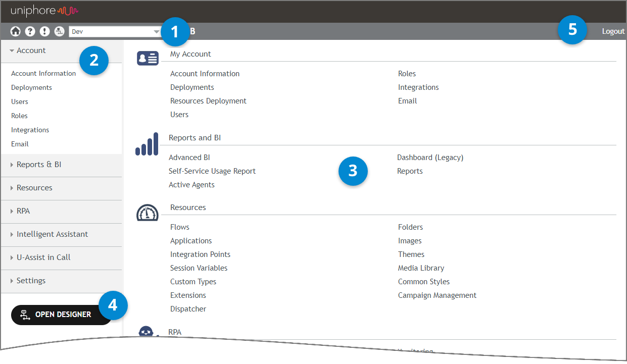Open the Session Variables link
The width and height of the screenshot is (627, 364).
point(199,268)
